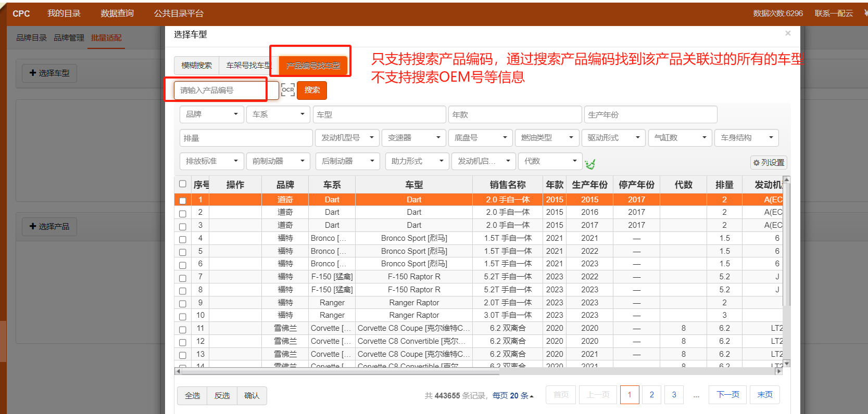Screen dimensions: 868x414
Task: Click the 车型 filter input
Action: pyautogui.click(x=379, y=114)
